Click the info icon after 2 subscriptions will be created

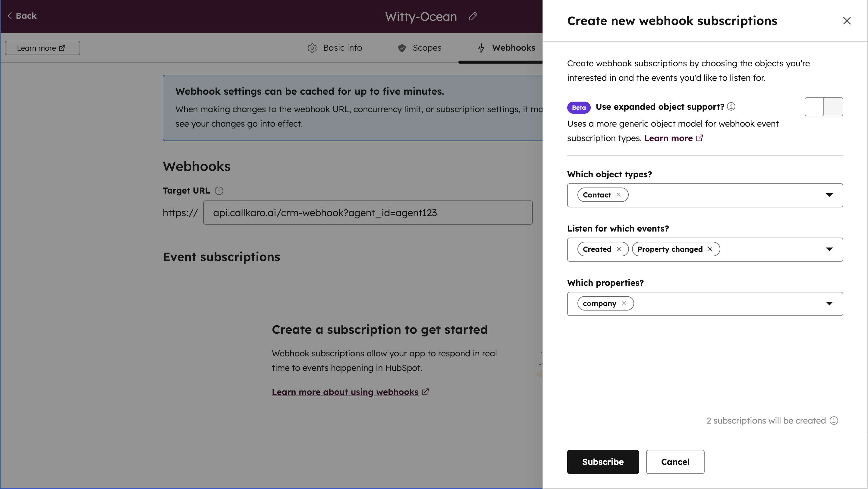[834, 421]
